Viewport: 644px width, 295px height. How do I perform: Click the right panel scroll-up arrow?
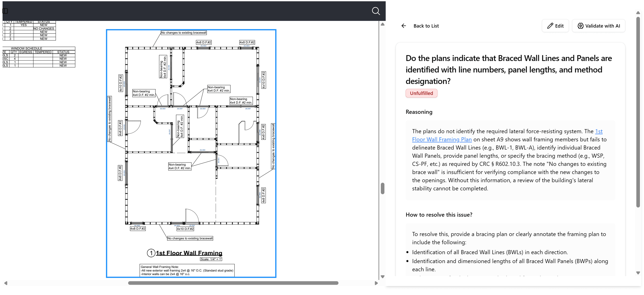[638, 13]
